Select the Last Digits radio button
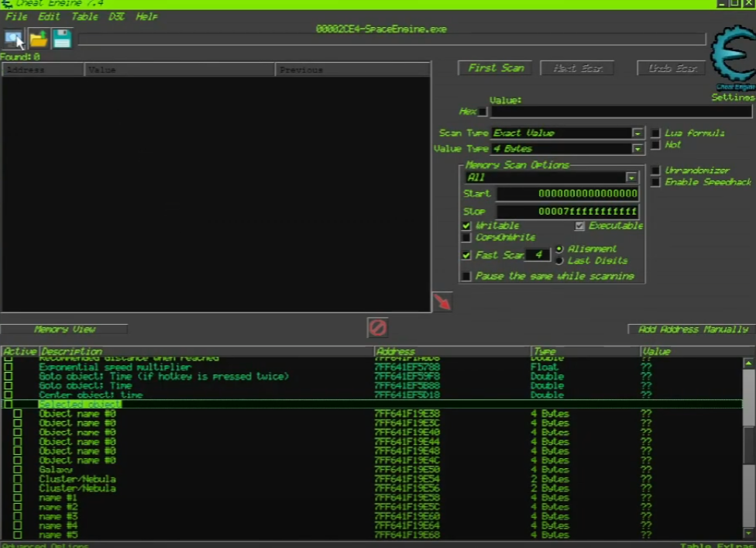The image size is (756, 548). (559, 260)
